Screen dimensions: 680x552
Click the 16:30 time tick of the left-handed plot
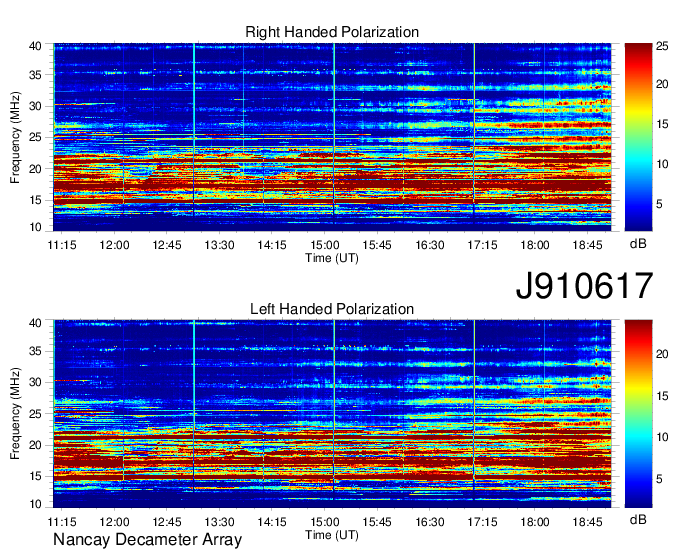pyautogui.click(x=430, y=522)
